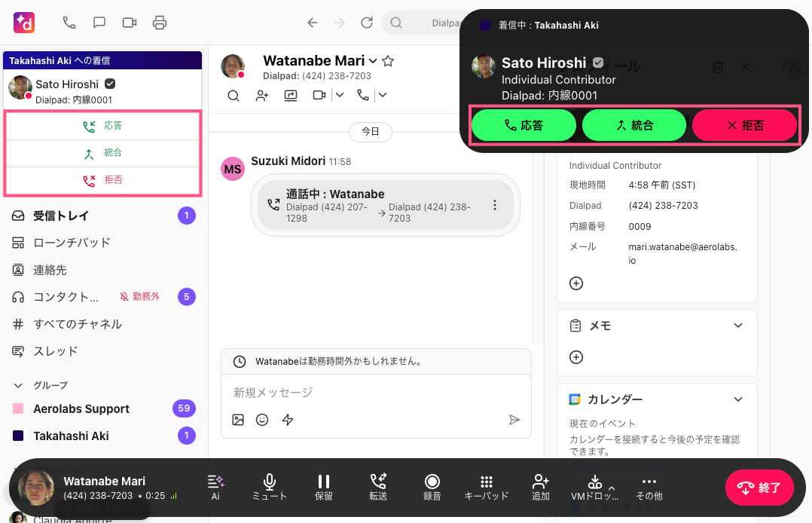Image resolution: width=812 pixels, height=523 pixels.
Task: Open コンタクト center item in sidebar
Action: [102, 296]
